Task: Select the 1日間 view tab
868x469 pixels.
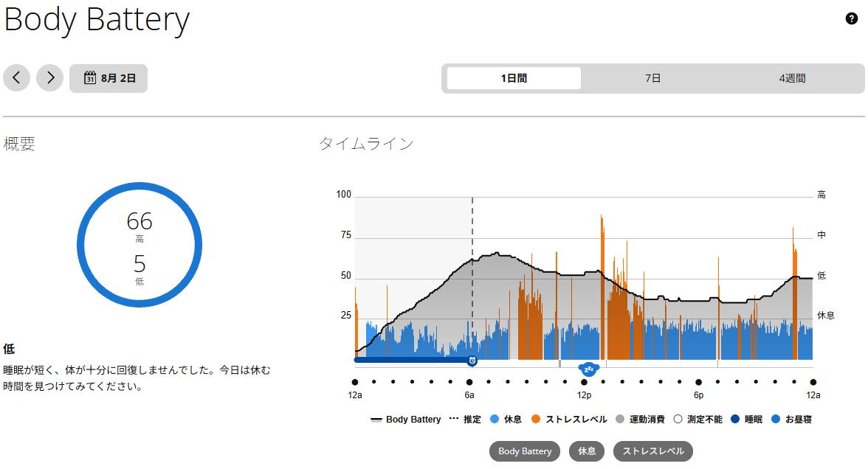Action: pos(514,78)
